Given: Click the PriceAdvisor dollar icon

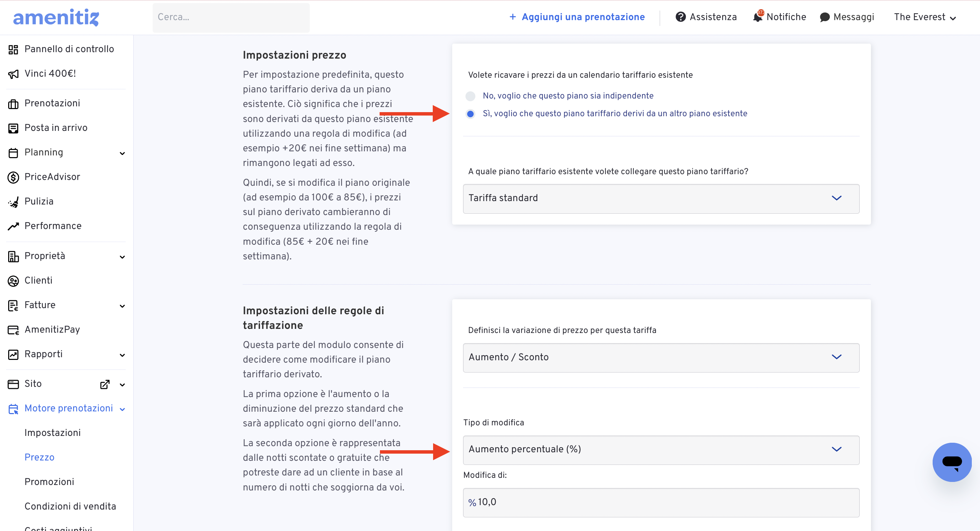Looking at the screenshot, I should point(13,177).
